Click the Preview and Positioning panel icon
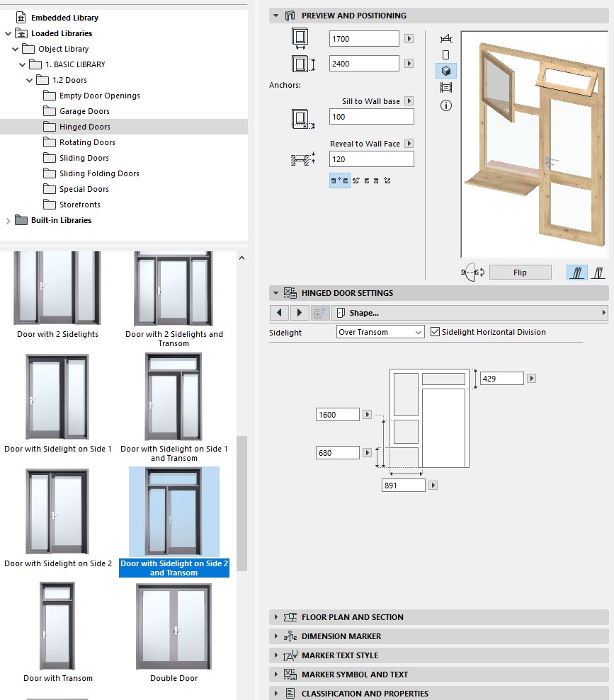Image resolution: width=614 pixels, height=700 pixels. point(290,16)
